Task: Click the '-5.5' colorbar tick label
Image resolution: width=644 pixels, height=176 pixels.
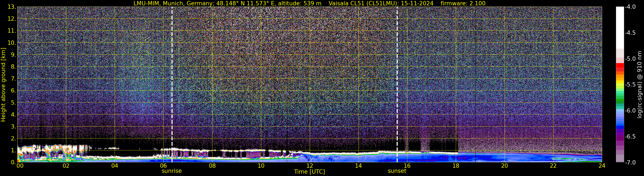Action: point(630,85)
